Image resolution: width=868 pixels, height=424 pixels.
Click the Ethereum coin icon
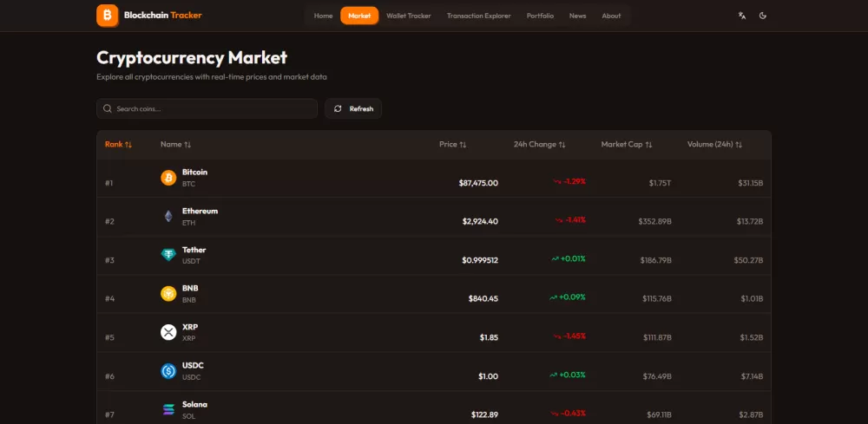pos(168,216)
